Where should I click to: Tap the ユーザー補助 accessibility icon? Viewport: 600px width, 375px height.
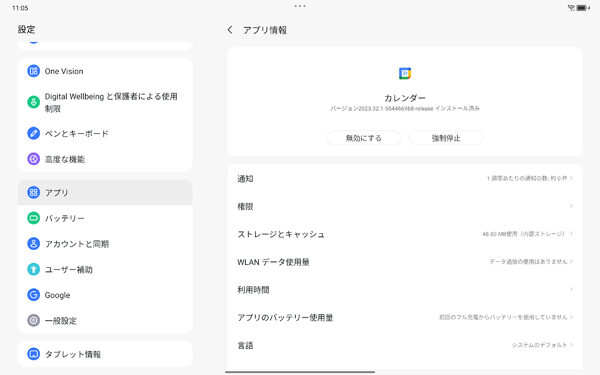point(33,269)
